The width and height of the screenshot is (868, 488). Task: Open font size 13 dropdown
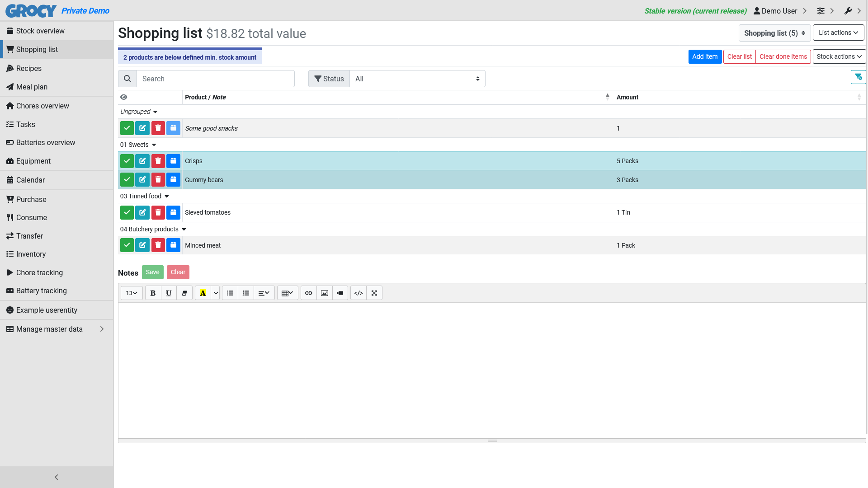pyautogui.click(x=132, y=293)
